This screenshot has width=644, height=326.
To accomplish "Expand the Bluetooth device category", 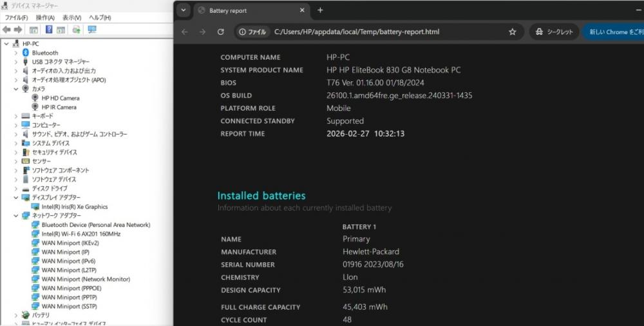I will pyautogui.click(x=16, y=53).
